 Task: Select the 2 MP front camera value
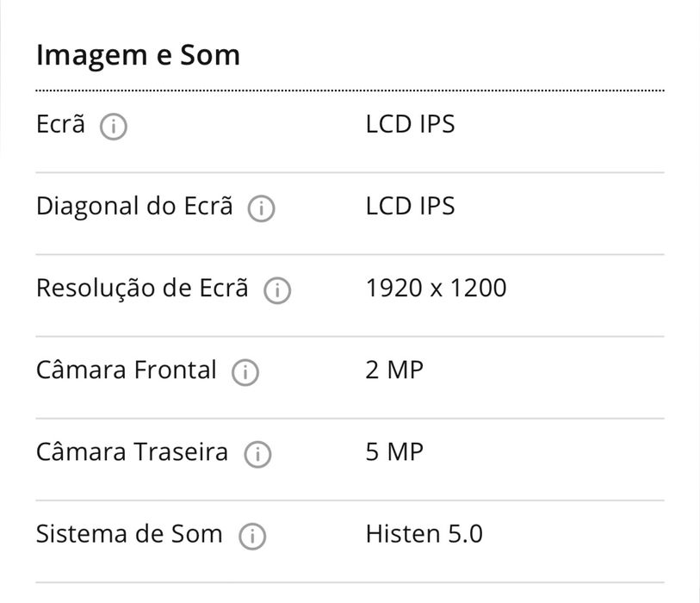[x=394, y=370]
